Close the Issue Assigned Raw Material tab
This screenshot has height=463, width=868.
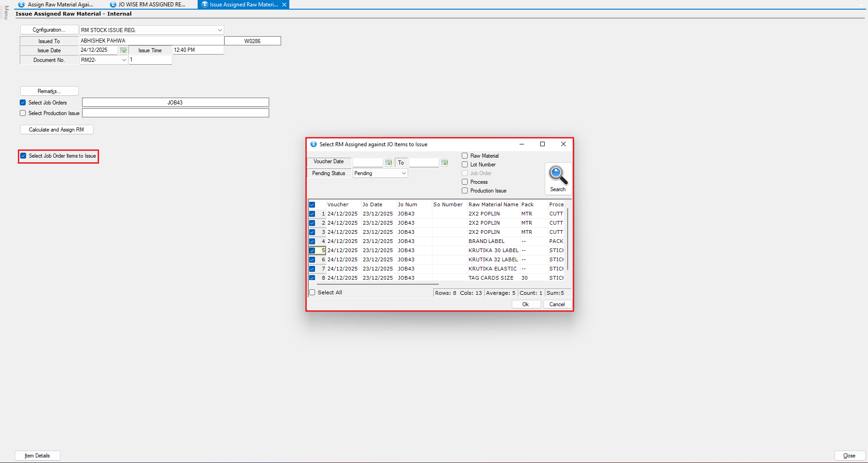coord(284,5)
